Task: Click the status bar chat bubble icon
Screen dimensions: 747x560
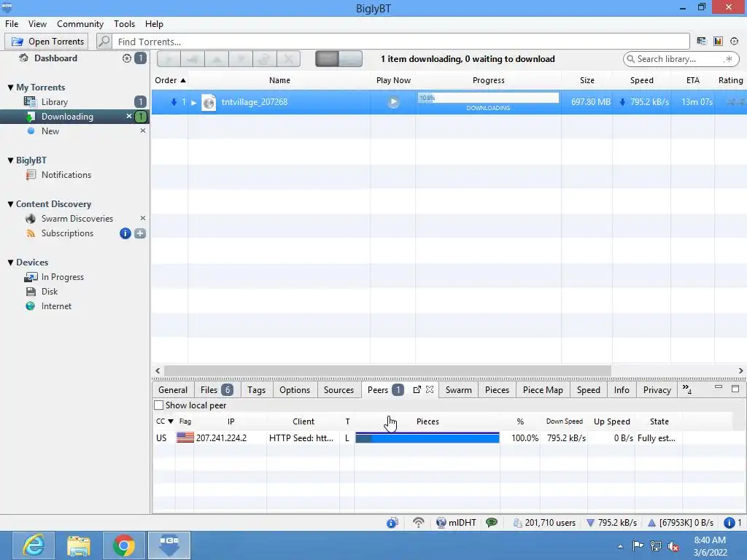Action: click(x=492, y=523)
